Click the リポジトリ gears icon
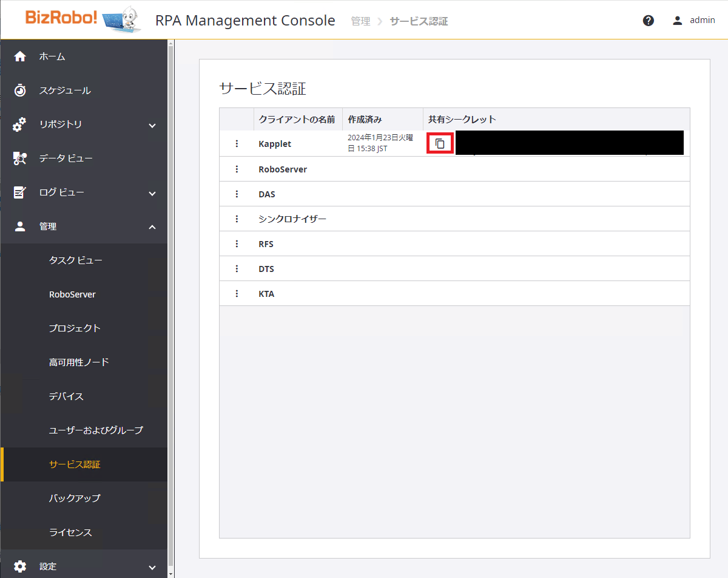This screenshot has width=728, height=578. click(x=20, y=124)
